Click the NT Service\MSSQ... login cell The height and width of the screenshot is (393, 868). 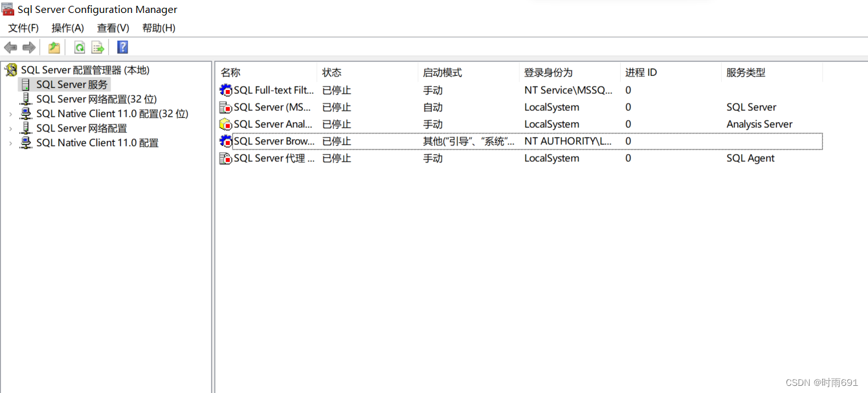tap(568, 90)
